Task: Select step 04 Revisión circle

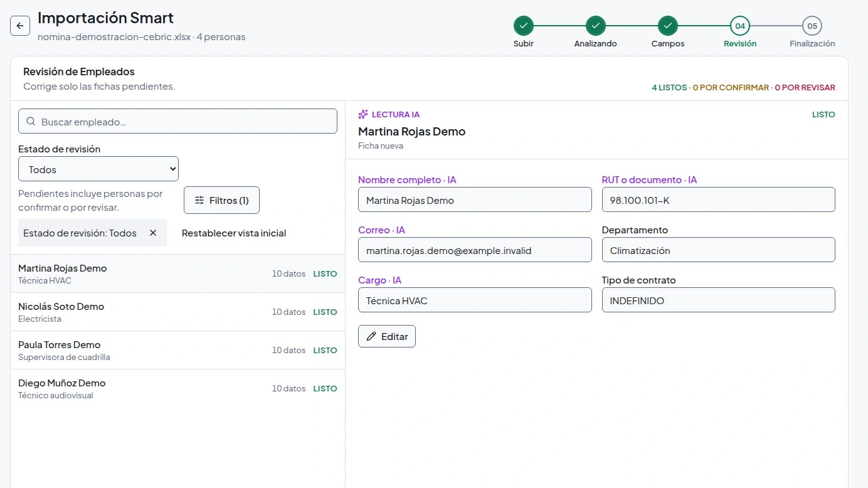Action: (740, 26)
